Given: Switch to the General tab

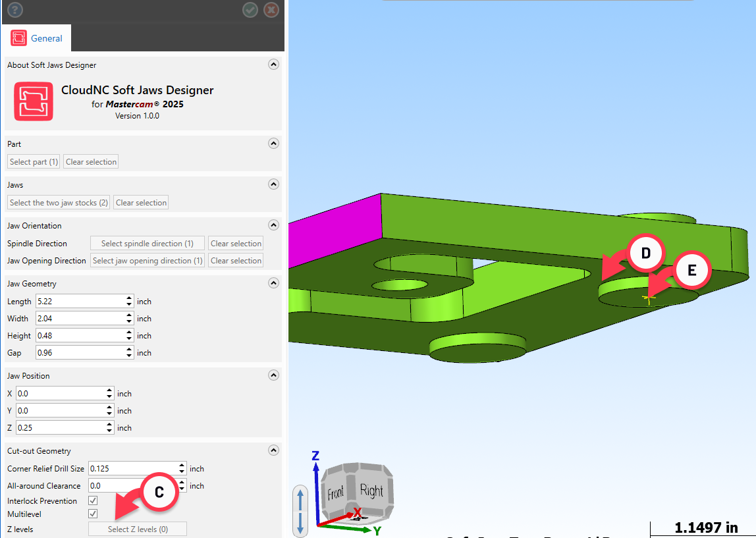Looking at the screenshot, I should 37,38.
